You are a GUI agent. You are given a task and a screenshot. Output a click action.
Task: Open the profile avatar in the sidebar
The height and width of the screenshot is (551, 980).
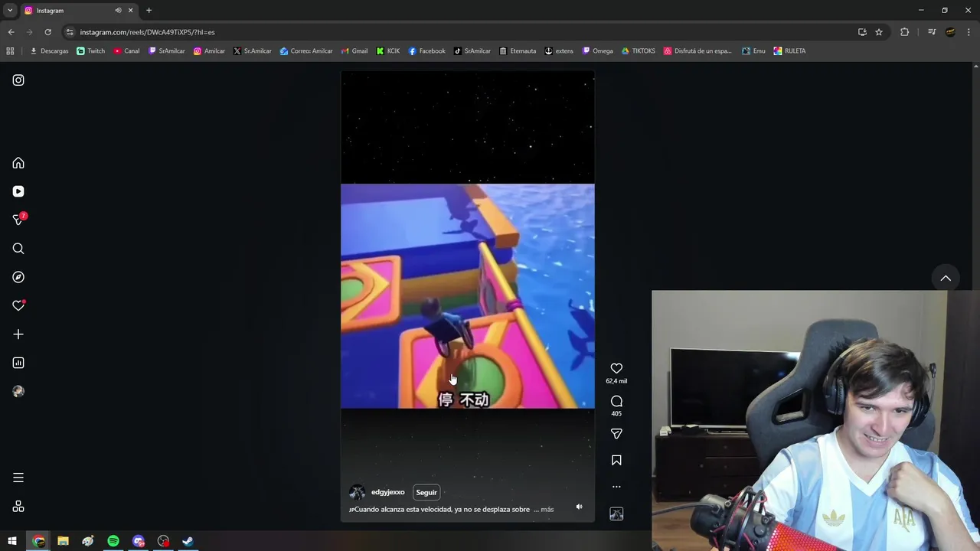pos(18,391)
